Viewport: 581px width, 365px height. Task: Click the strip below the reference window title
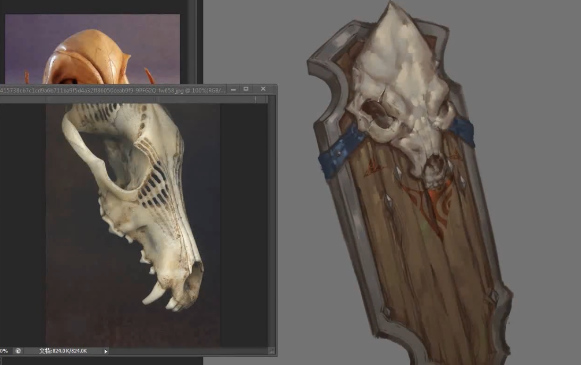133,99
